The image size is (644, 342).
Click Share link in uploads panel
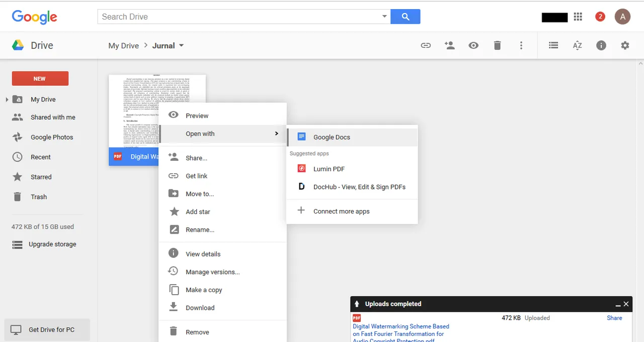tap(614, 318)
